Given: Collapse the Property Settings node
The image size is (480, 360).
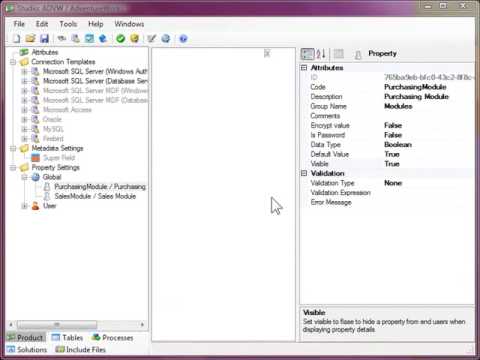Looking at the screenshot, I should pyautogui.click(x=13, y=167).
